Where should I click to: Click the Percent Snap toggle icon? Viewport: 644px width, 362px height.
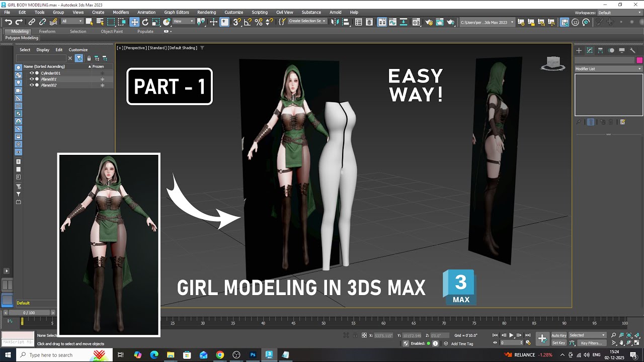259,22
